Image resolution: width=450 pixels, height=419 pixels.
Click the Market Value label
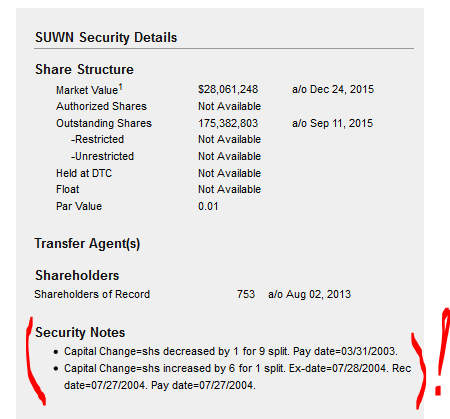87,90
